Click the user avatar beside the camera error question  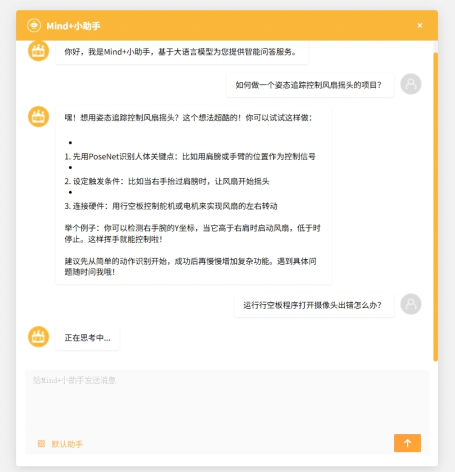(411, 304)
